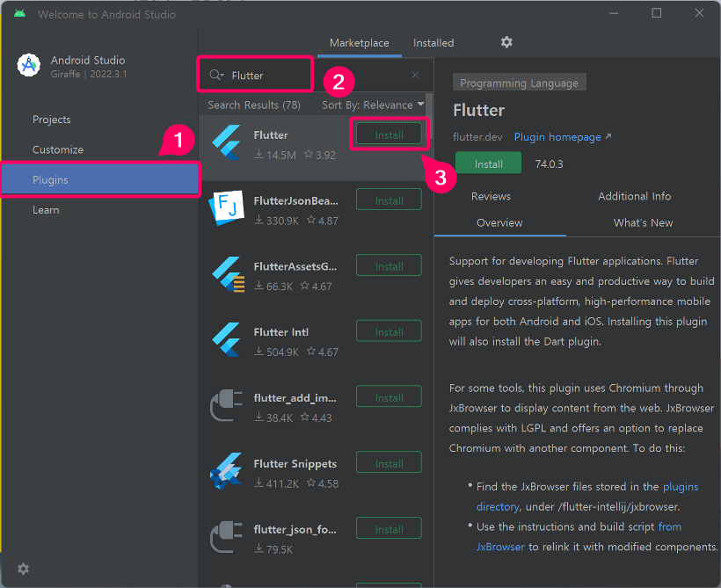Image resolution: width=721 pixels, height=588 pixels.
Task: Open the Sort By: Relevance dropdown
Action: click(373, 105)
